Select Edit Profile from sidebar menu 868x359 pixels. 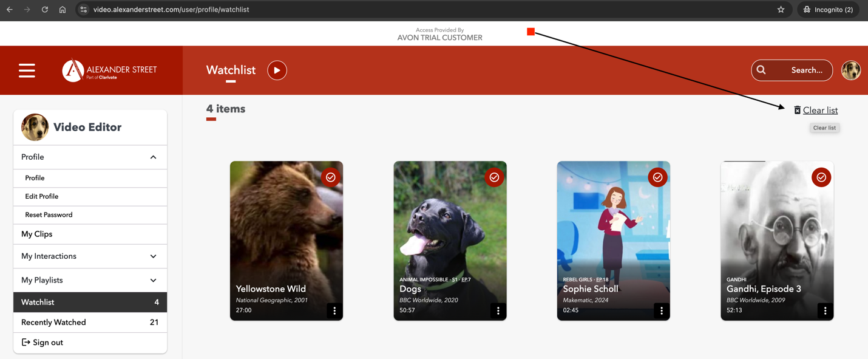click(42, 197)
